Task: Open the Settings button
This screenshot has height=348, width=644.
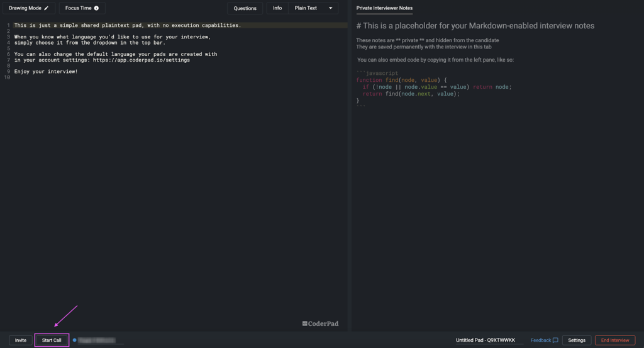Action: pos(577,340)
